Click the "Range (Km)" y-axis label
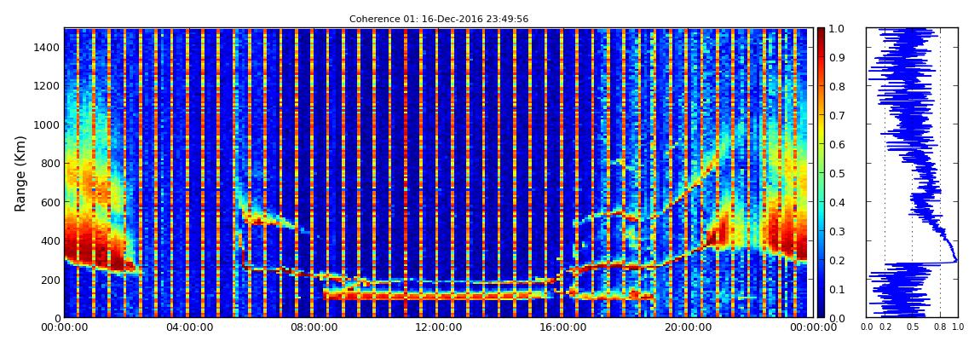Viewport: 980px width, 347px height. (20, 172)
